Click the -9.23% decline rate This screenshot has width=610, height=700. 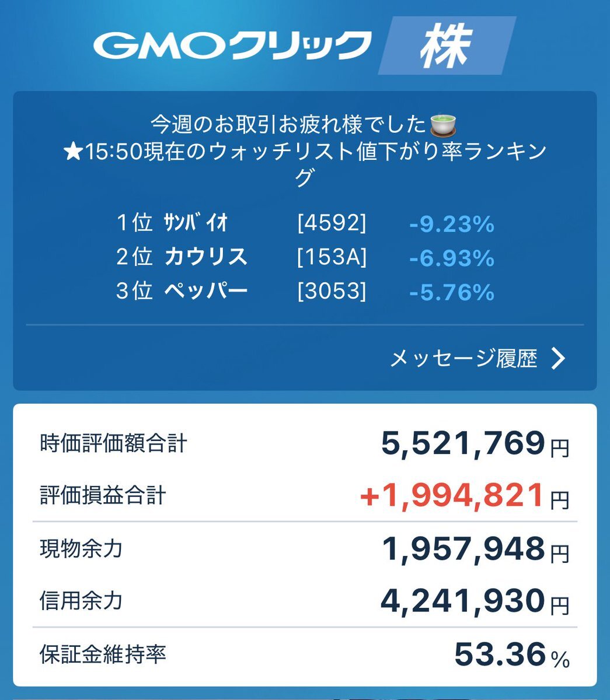(x=452, y=224)
